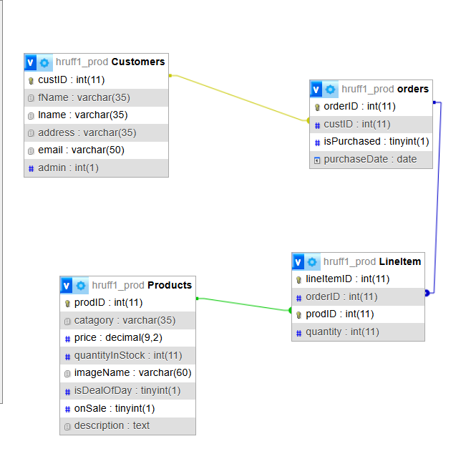This screenshot has height=449, width=476.
Task: Select the 'custID : int(11)' row in orders
Action: point(371,125)
